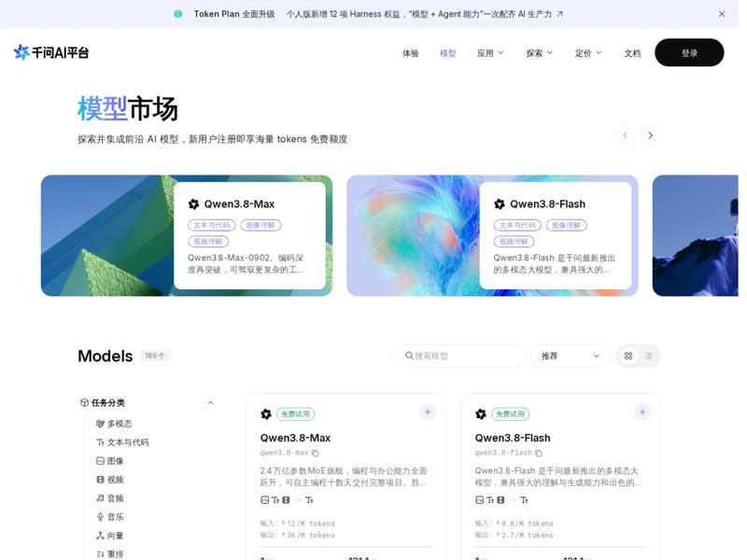Screen dimensions: 747x560
Task: Switch to grid view layout
Action: pyautogui.click(x=628, y=356)
